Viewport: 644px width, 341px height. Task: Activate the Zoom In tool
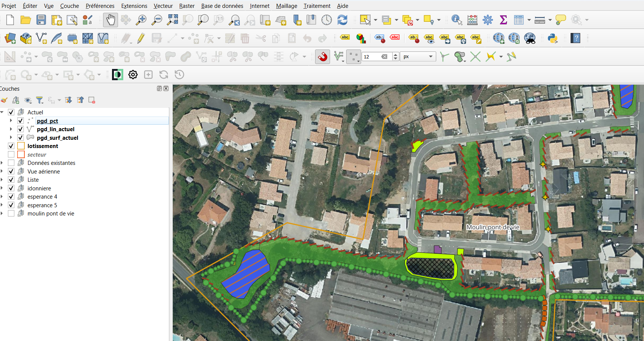coord(141,20)
